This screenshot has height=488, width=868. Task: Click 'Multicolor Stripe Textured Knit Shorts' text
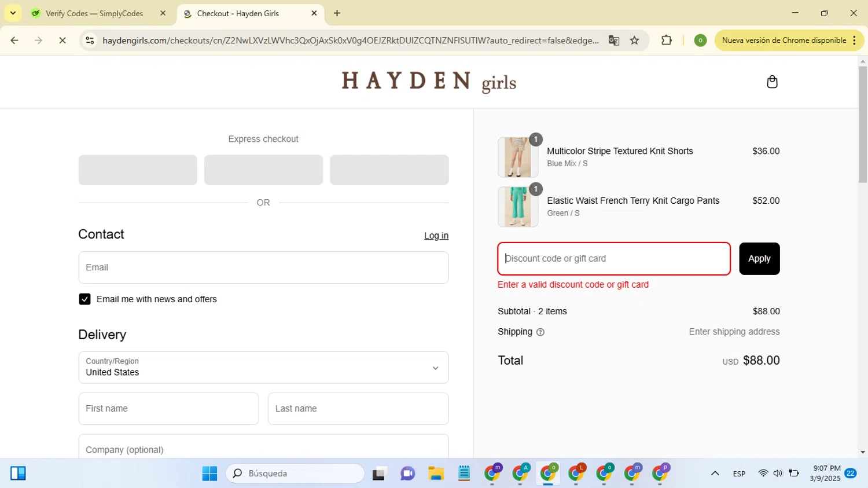(620, 151)
